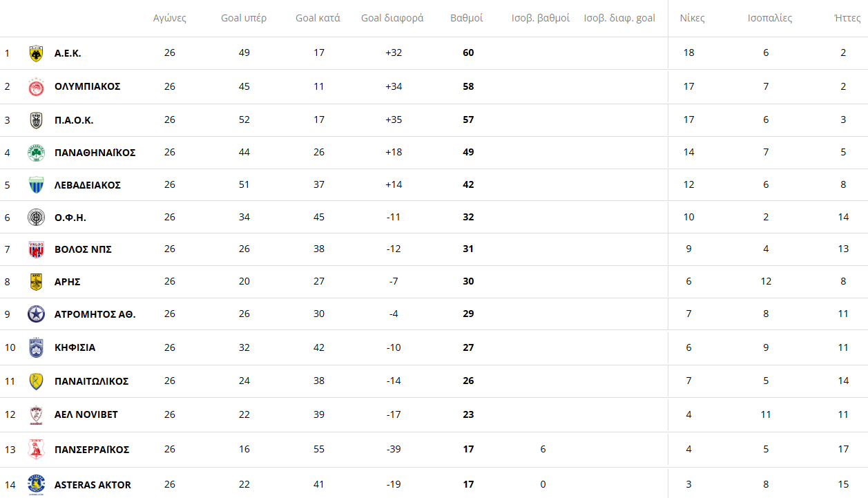Open the ΠΑΝΣΕΡΡΑΪΚΟΣ team link
The image size is (868, 498).
point(92,450)
